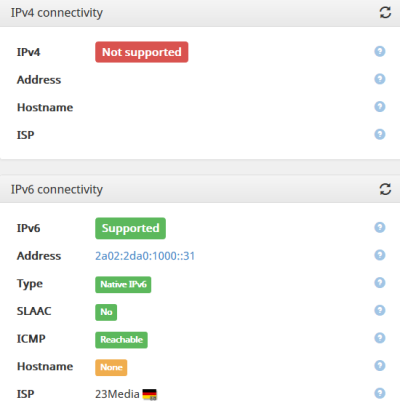Open help icon beside SLAAC row
Image resolution: width=400 pixels, height=411 pixels.
click(380, 310)
